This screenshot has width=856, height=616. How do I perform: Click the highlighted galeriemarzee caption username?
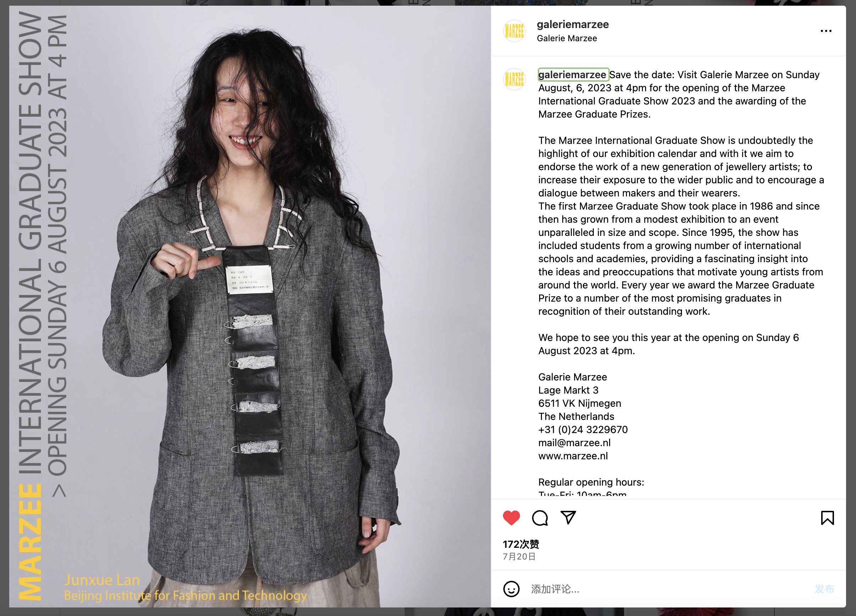click(x=573, y=75)
